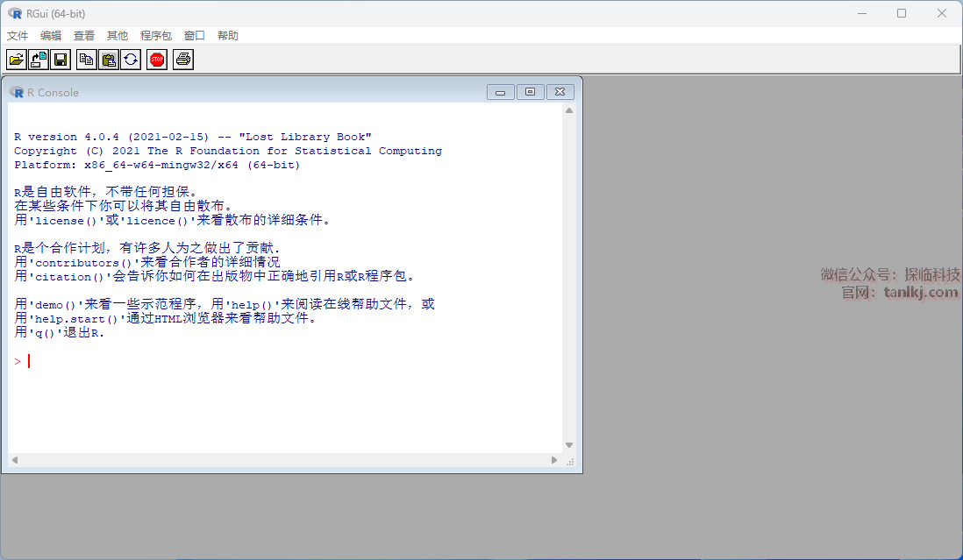Click the Open script toolbar icon

(16, 60)
